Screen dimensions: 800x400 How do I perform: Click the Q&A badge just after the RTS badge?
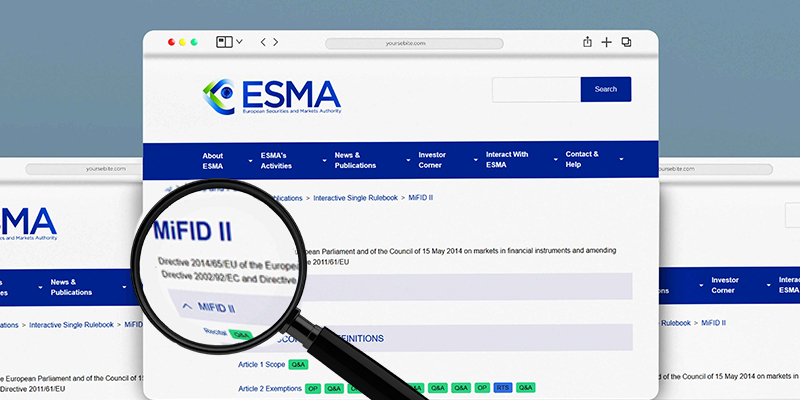[x=526, y=388]
